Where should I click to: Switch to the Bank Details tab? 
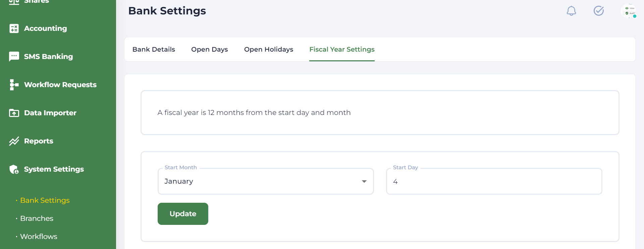[x=154, y=49]
